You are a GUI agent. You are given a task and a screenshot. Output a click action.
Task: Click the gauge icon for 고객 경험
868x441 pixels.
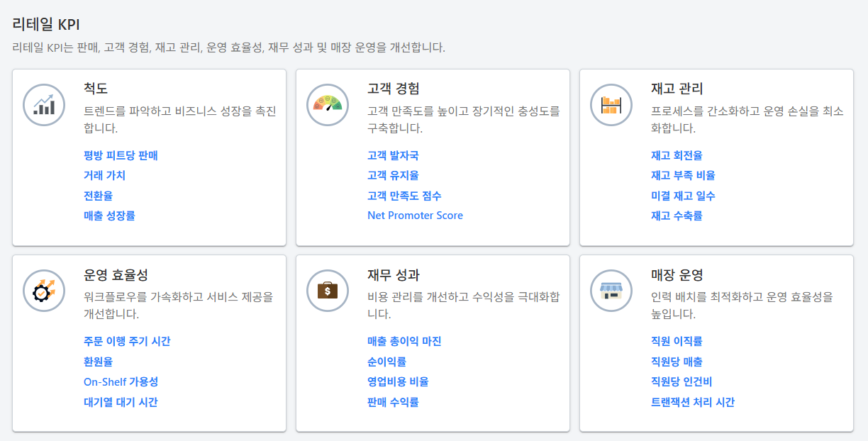pos(327,104)
